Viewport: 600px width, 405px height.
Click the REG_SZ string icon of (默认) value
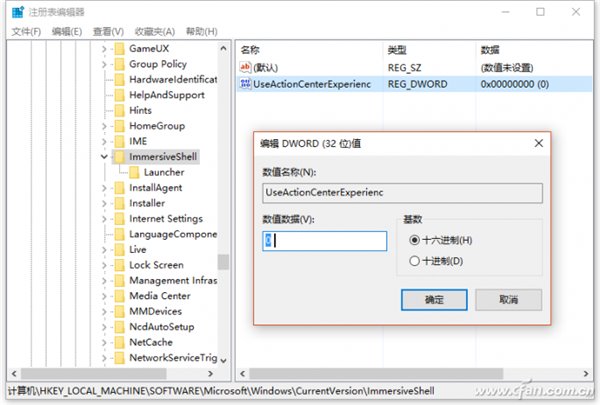click(245, 67)
